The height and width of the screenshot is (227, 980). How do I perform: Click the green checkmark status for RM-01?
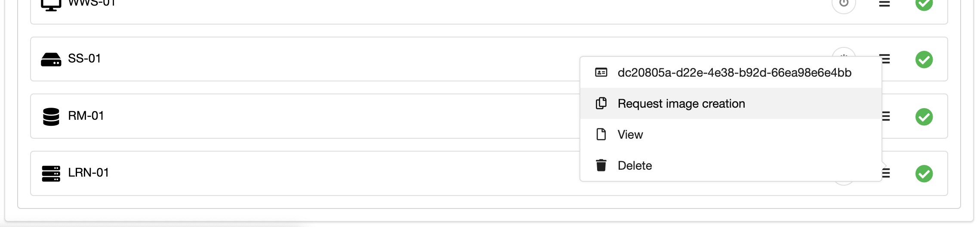click(x=924, y=117)
